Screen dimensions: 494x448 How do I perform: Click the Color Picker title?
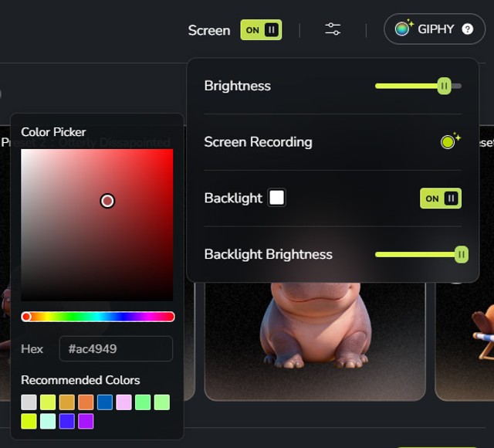53,132
